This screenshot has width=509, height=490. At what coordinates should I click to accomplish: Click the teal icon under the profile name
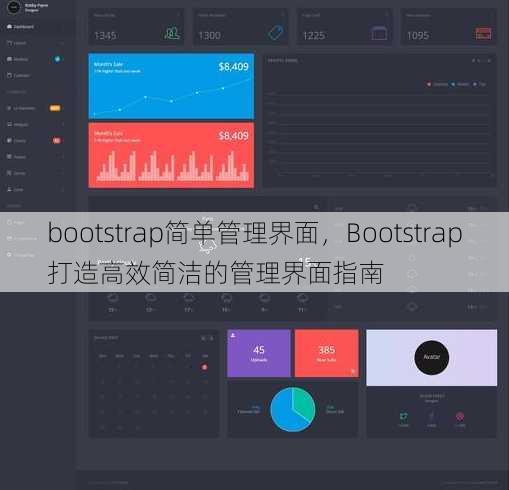coord(404,416)
